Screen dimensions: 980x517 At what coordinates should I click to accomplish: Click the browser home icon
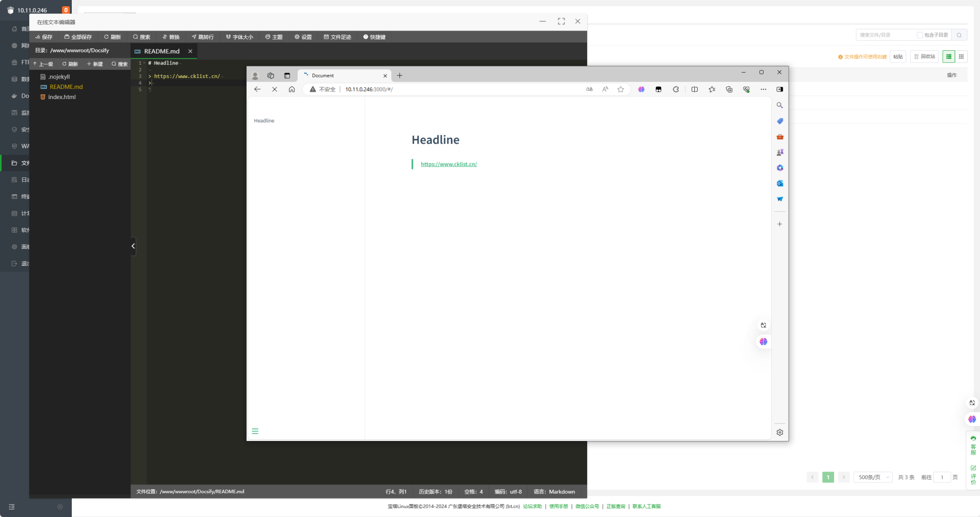291,89
